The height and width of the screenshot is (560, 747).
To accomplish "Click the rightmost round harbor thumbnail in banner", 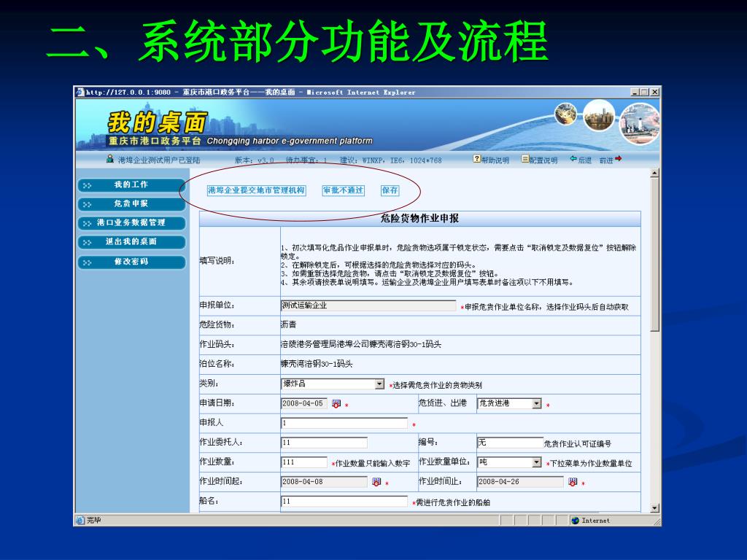I will (x=639, y=124).
